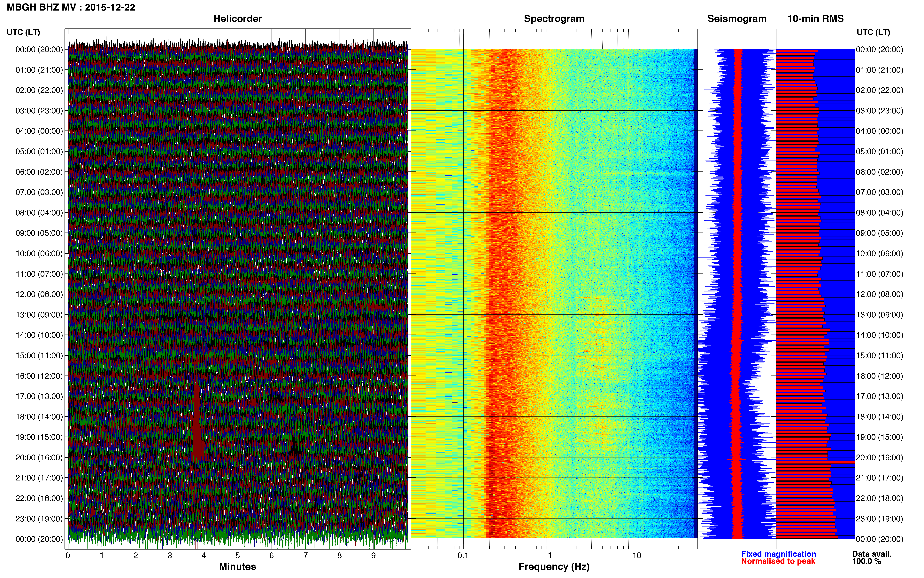924x578 pixels.
Task: Click the 4 tick on the Minutes axis
Action: (204, 555)
